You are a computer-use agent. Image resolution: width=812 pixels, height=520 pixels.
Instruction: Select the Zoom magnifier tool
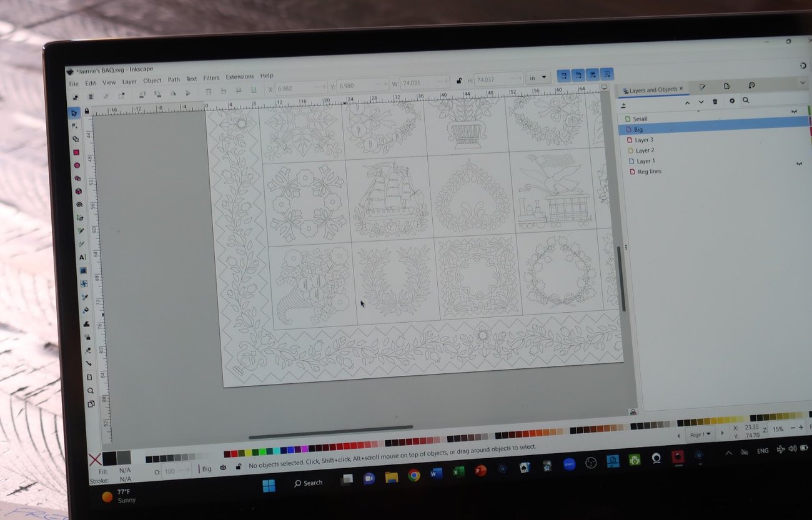coord(90,391)
